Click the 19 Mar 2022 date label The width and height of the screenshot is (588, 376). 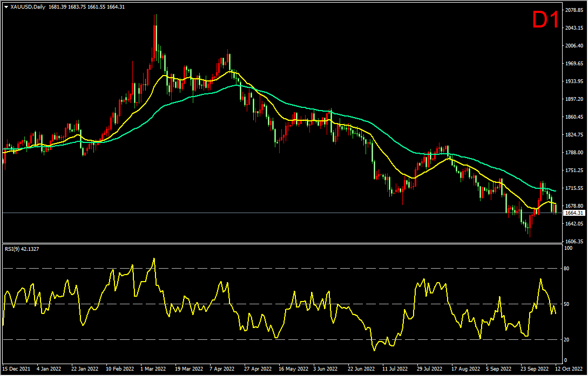(x=190, y=369)
